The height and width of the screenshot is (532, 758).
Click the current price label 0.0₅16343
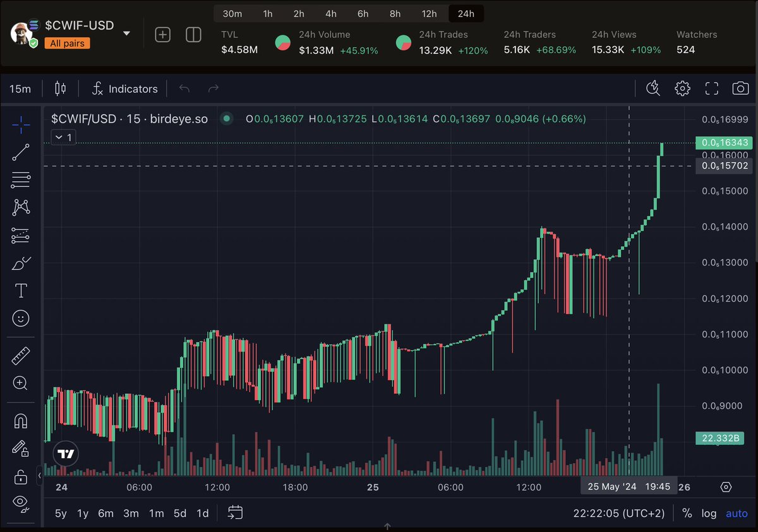click(724, 143)
